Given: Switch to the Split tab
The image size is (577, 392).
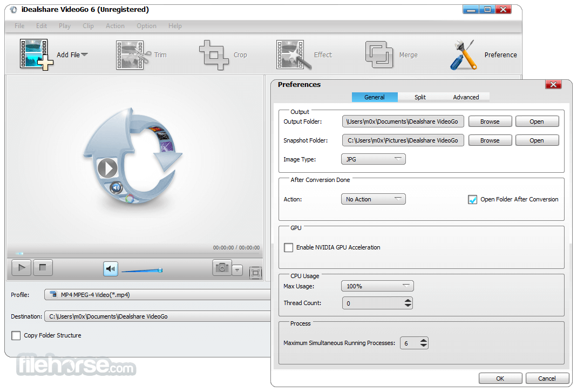Looking at the screenshot, I should 420,97.
